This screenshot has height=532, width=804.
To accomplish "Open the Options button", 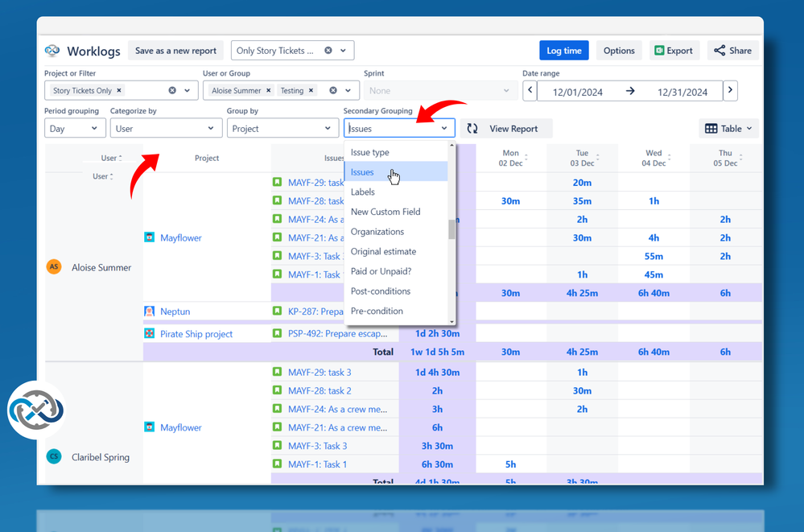I will (619, 50).
